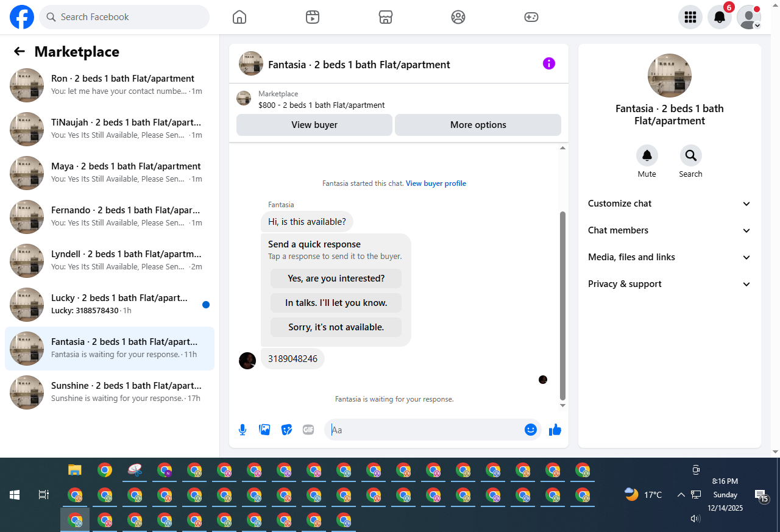Screen dimensions: 780x532
Task: Open Lyndell conversation in chat list
Action: [x=110, y=261]
